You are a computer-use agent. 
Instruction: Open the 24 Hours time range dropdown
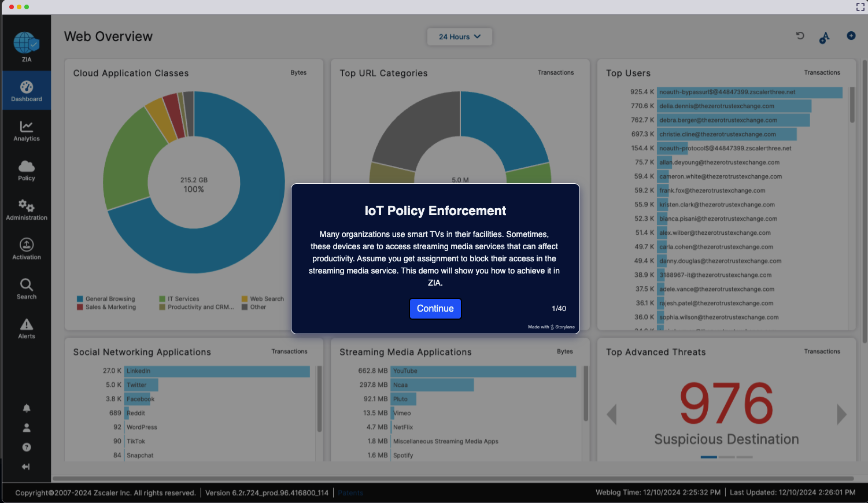[x=460, y=36]
